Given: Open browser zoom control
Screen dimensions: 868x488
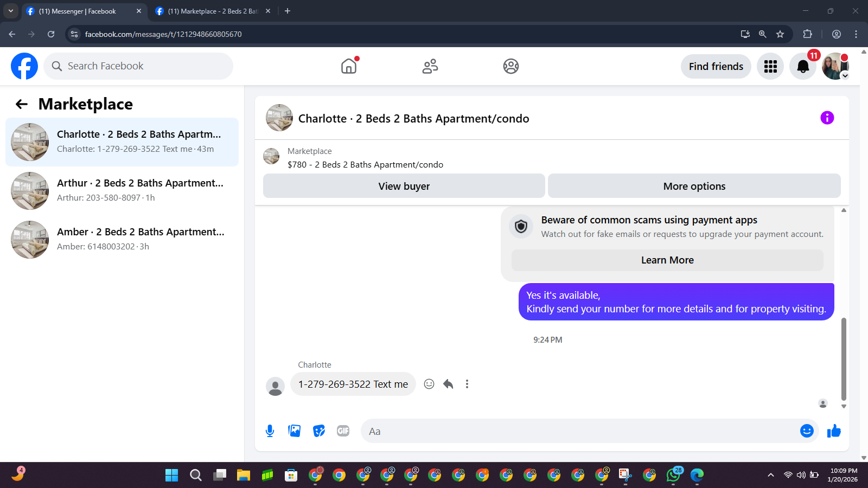Looking at the screenshot, I should tap(763, 34).
